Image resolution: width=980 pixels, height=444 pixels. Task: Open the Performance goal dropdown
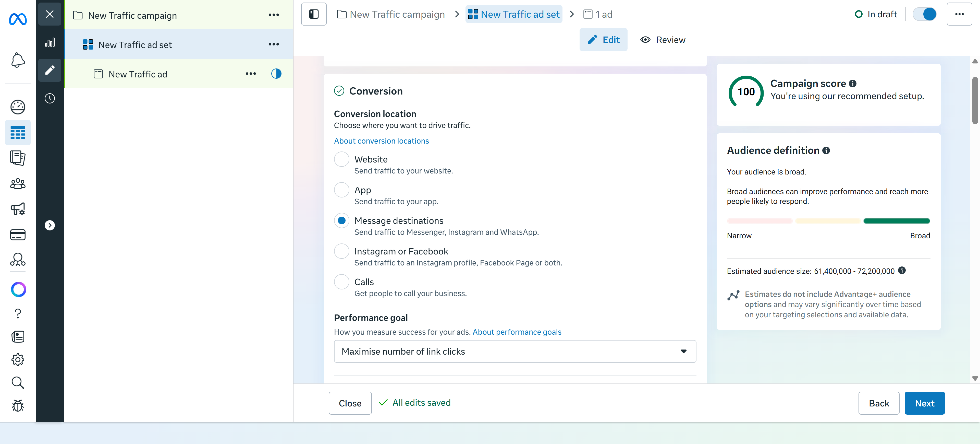click(x=515, y=351)
